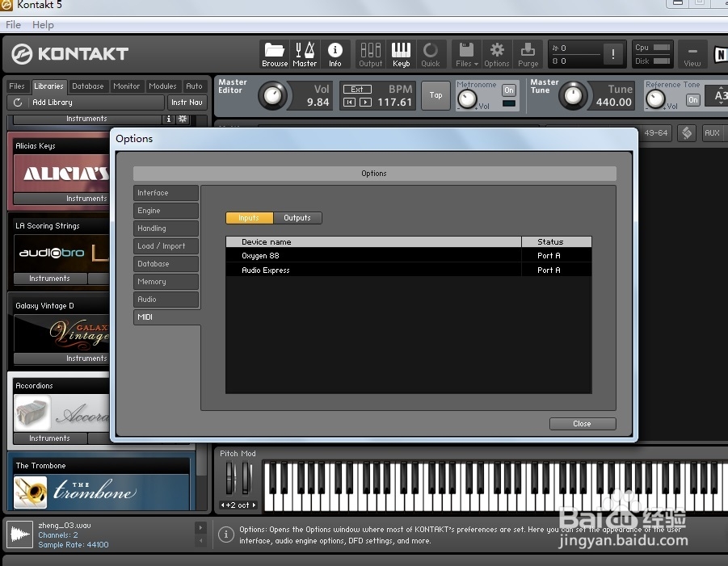Select the Audio Express device row

coord(409,270)
